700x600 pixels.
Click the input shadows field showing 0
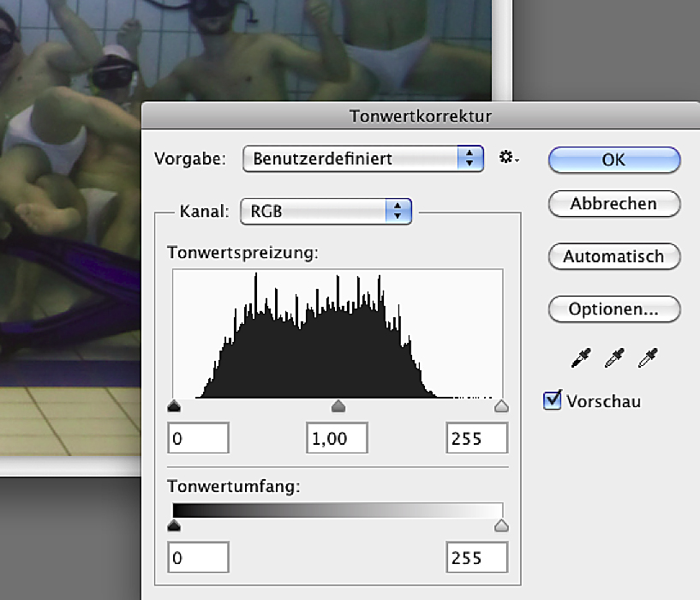coord(198,438)
